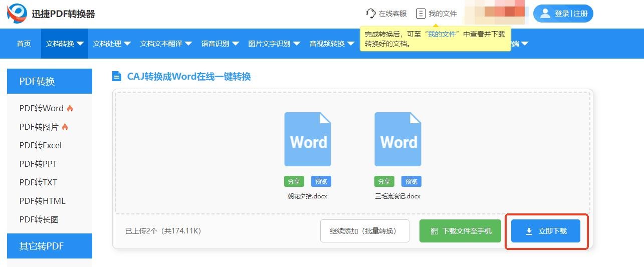
Task: Open 我的文件 link in tooltip
Action: pos(442,34)
